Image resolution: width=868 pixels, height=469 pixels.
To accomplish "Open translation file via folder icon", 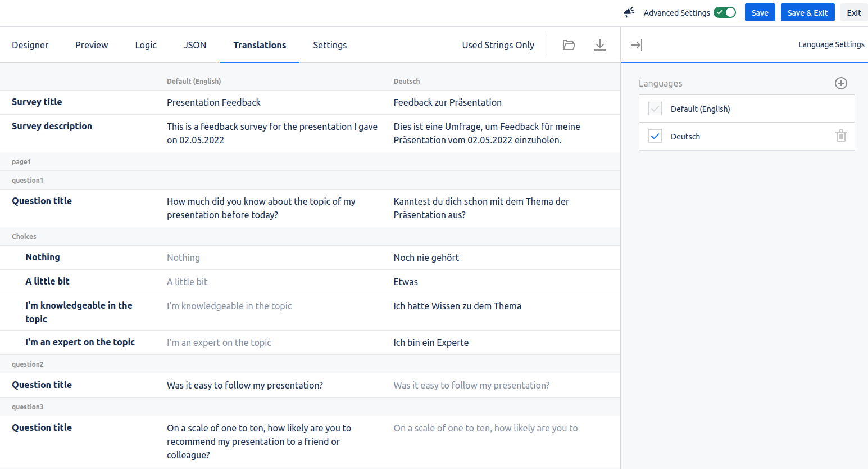I will tap(569, 45).
